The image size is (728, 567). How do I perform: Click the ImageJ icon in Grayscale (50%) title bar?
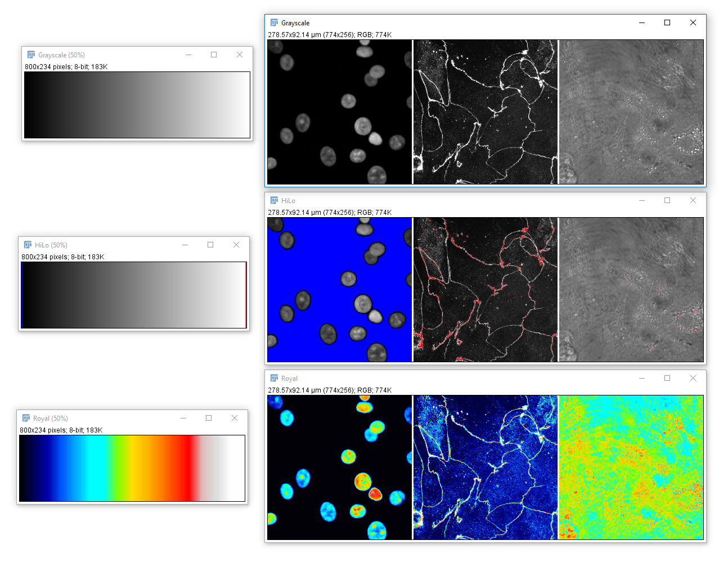[31, 55]
